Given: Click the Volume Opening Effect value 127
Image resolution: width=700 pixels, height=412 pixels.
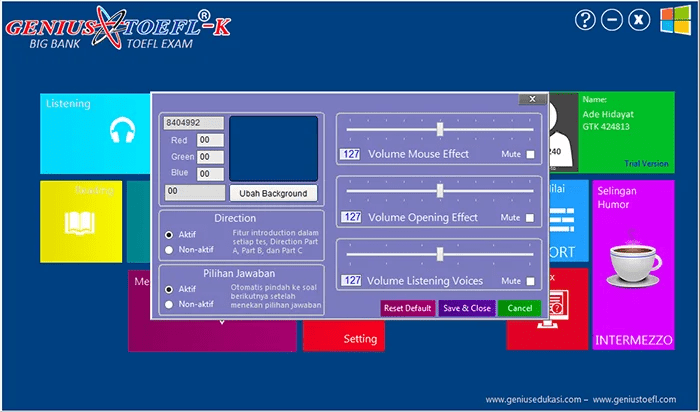Looking at the screenshot, I should point(351,217).
